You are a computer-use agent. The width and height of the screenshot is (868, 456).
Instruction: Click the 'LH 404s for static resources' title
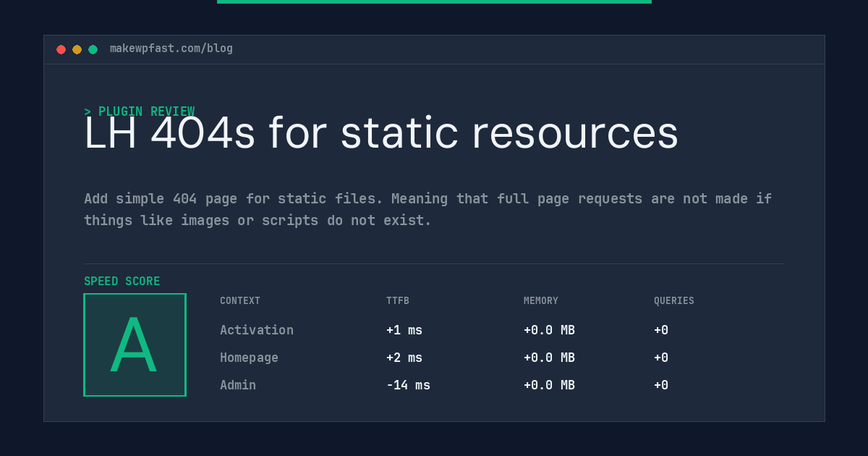pos(381,133)
